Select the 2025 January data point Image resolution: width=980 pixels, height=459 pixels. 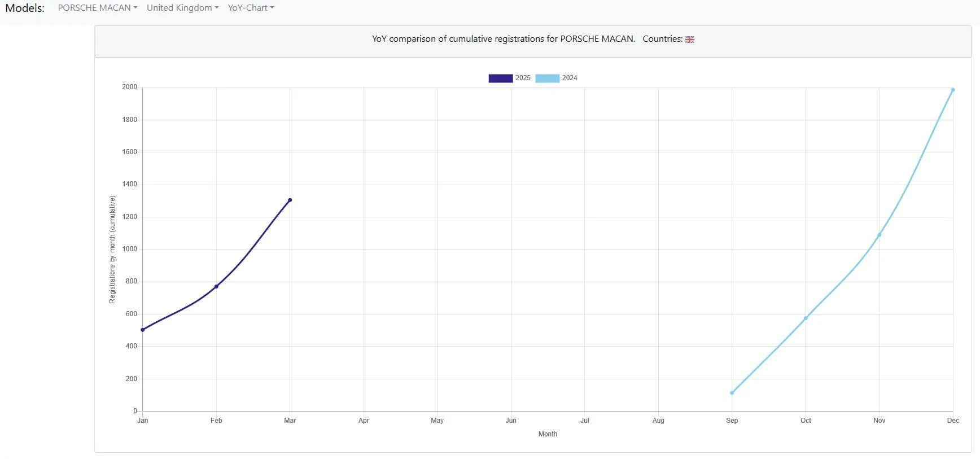(x=143, y=330)
